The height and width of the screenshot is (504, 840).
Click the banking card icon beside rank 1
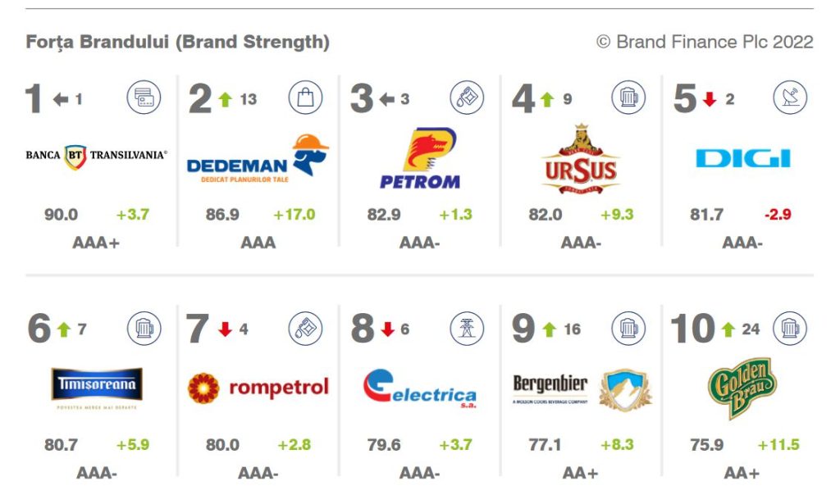[144, 98]
